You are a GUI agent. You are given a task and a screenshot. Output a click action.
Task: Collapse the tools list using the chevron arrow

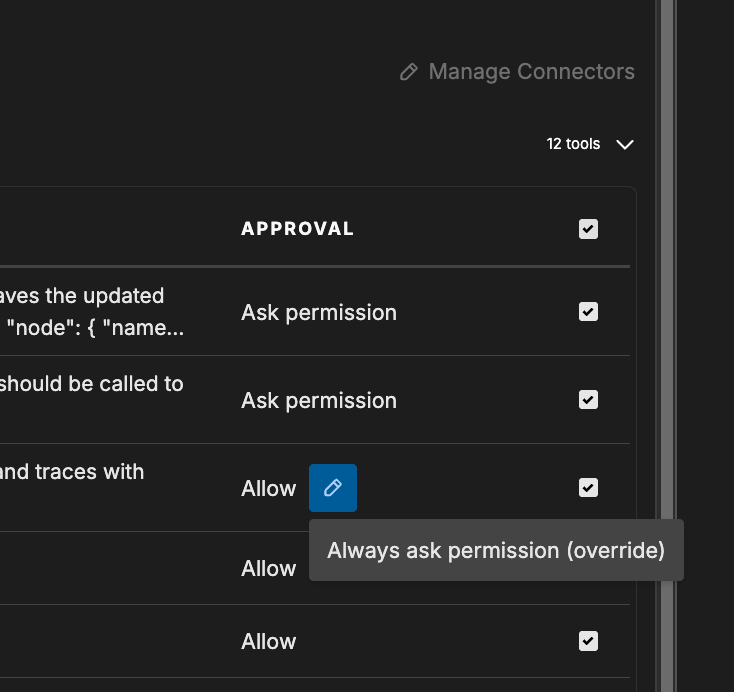(x=625, y=145)
